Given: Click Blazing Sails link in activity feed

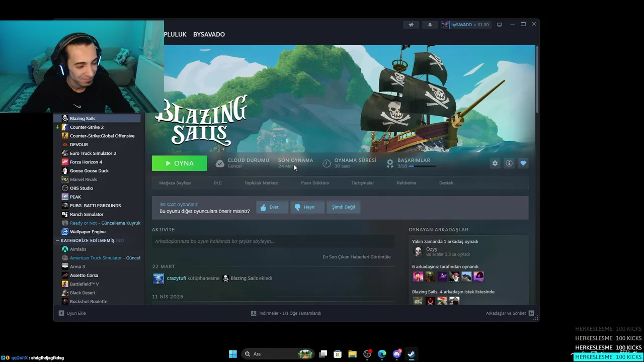Looking at the screenshot, I should (244, 278).
